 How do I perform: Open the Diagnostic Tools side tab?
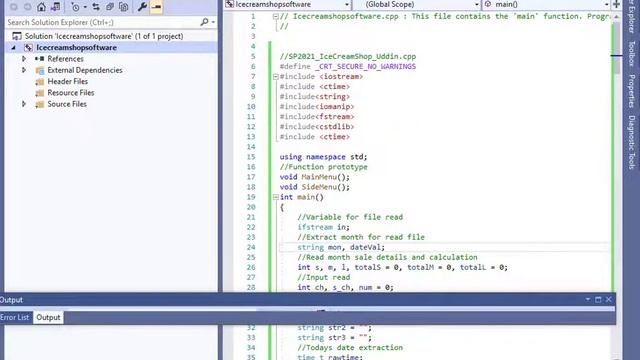pos(631,142)
